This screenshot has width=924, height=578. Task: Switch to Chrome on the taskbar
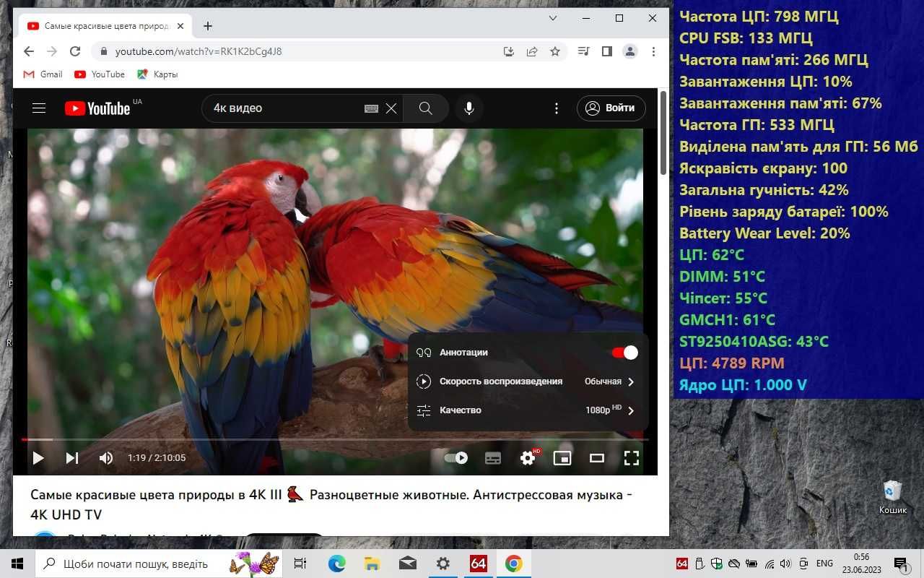tap(513, 564)
